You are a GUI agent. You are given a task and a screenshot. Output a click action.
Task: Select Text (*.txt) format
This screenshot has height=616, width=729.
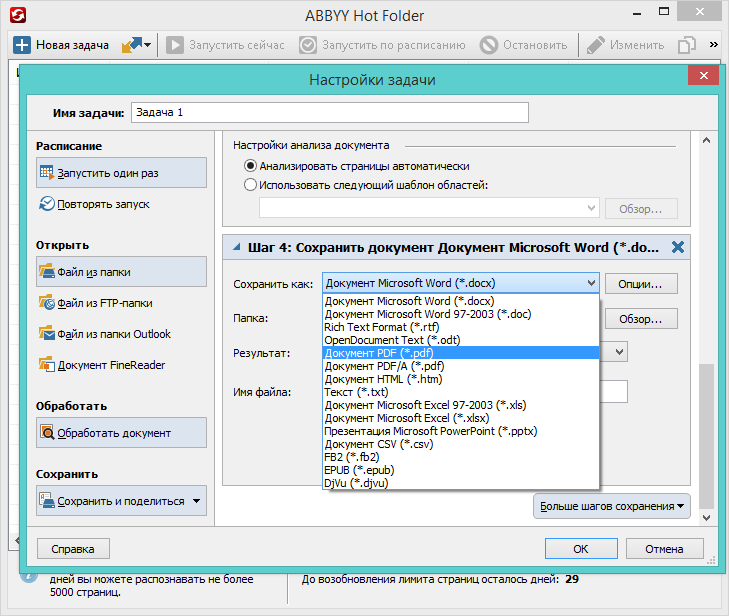(x=461, y=392)
